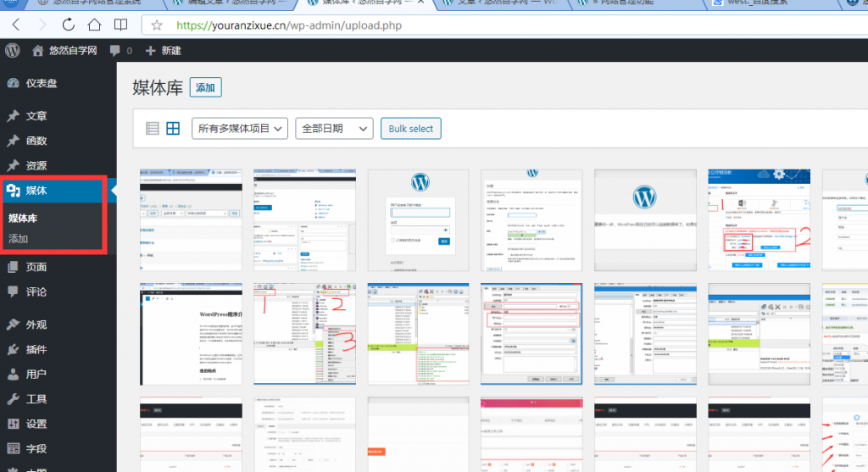Open thumbnail of WordPress install settings form

(531, 220)
